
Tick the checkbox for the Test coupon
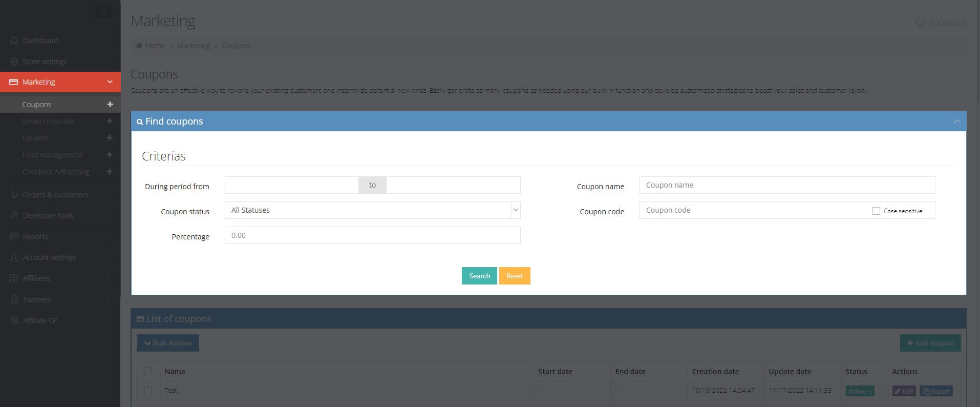coord(148,390)
